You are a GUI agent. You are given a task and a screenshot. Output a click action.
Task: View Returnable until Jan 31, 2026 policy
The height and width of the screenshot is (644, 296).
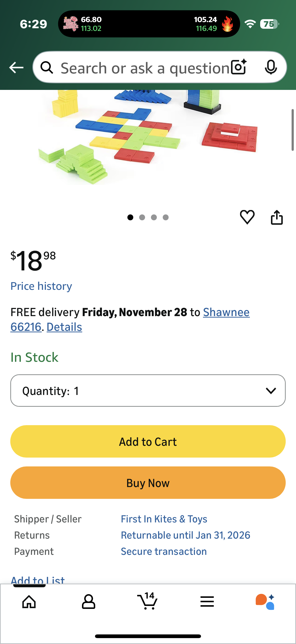pyautogui.click(x=185, y=535)
